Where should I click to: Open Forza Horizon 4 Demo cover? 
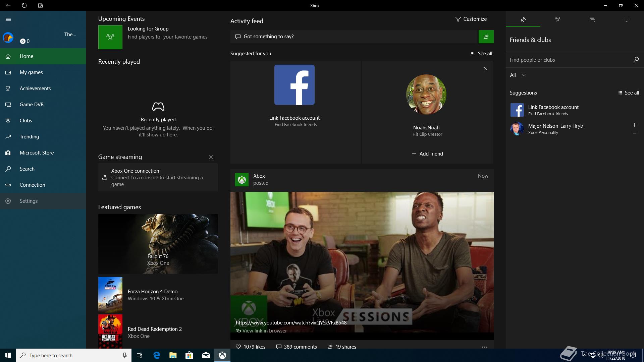point(110,295)
